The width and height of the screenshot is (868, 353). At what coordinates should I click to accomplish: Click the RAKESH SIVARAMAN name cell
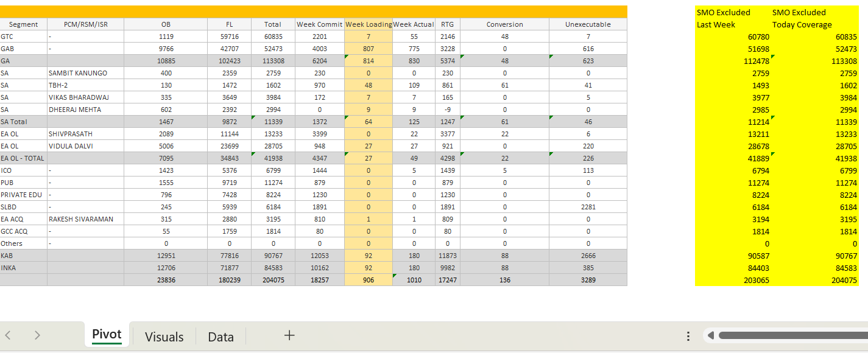tap(80, 219)
